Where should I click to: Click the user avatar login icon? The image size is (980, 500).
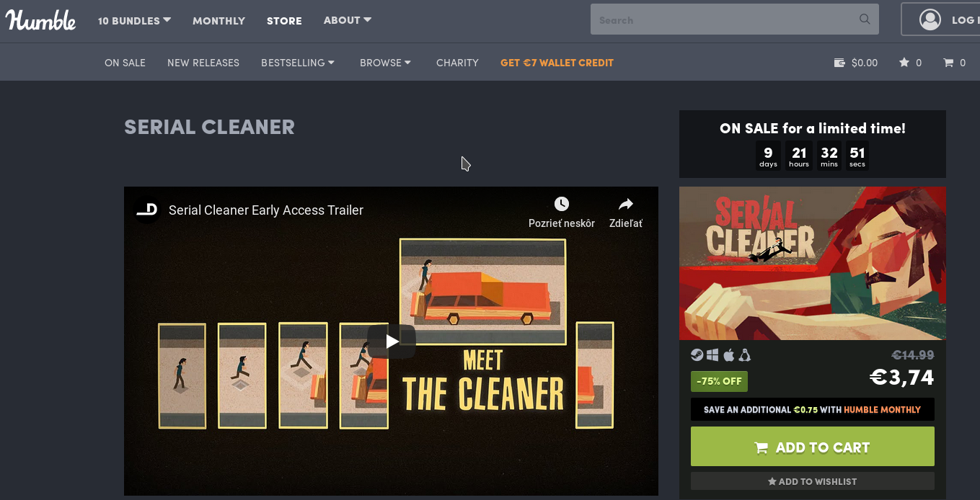(x=930, y=19)
